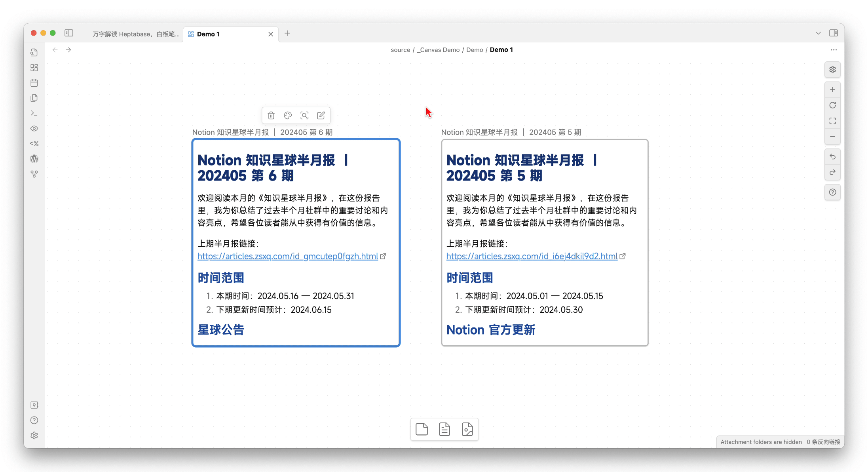The height and width of the screenshot is (472, 868).
Task: Toggle the right sidebar panel
Action: pos(833,33)
